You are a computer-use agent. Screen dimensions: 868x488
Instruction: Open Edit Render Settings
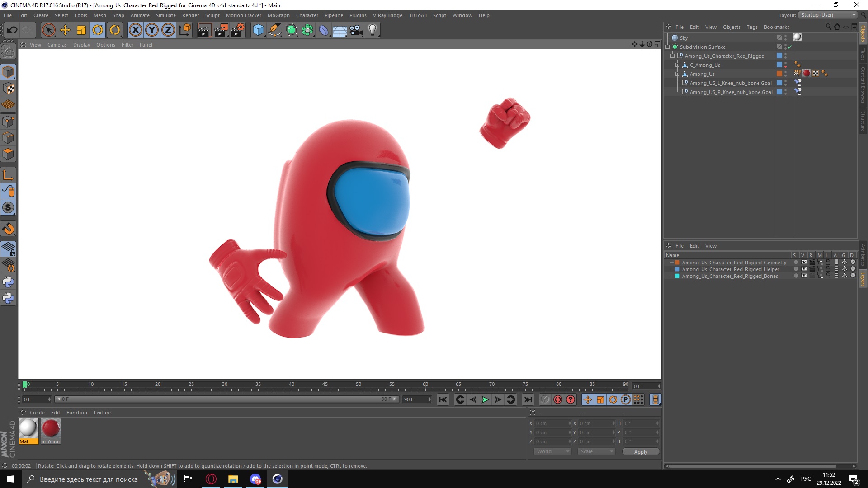[238, 30]
